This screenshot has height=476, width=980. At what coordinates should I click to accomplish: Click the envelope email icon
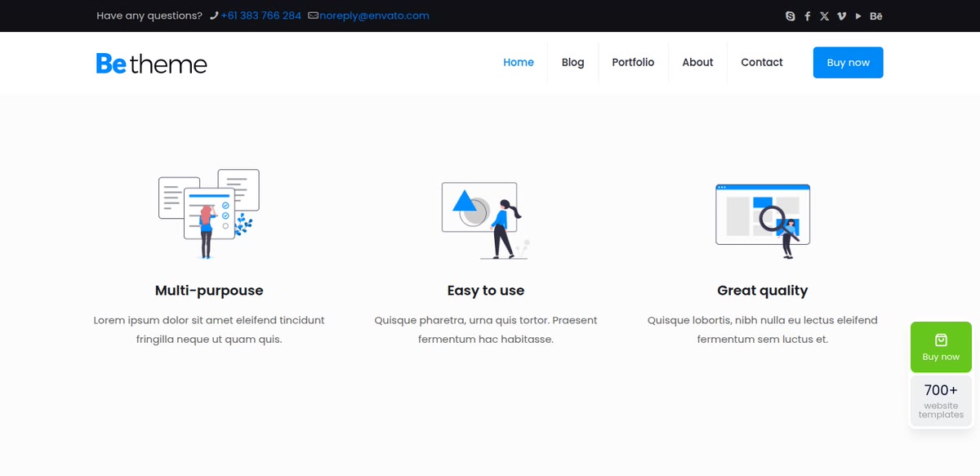point(313,16)
